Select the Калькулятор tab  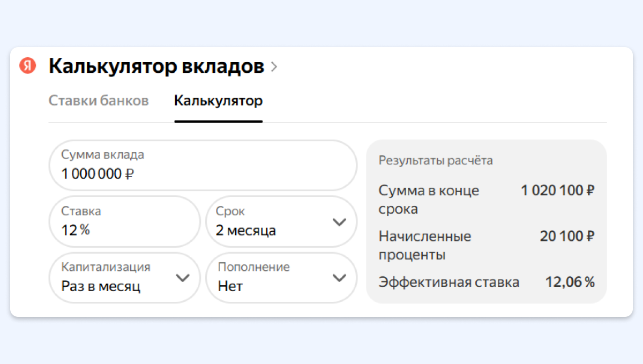tap(218, 101)
